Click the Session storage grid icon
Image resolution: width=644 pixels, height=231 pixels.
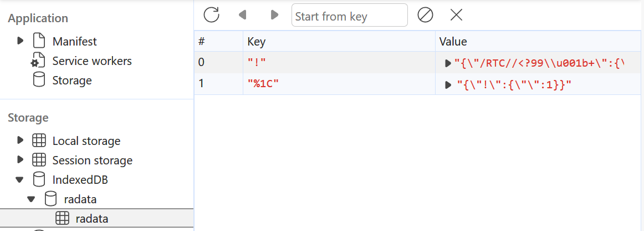tap(39, 160)
